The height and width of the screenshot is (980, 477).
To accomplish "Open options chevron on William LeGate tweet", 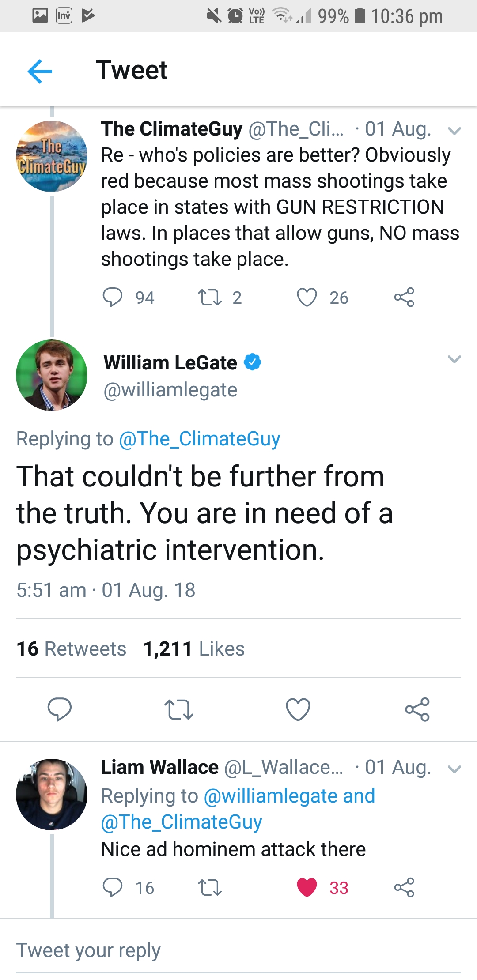I will pos(454,359).
